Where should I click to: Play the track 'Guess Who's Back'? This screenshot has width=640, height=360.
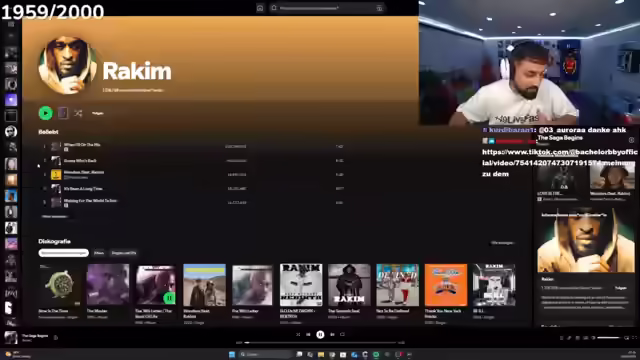point(80,161)
